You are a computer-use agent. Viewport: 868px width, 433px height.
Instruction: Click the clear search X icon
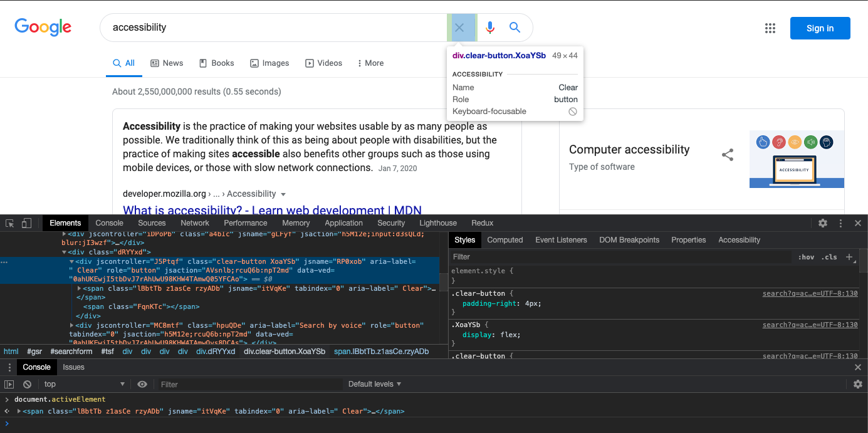(x=459, y=28)
